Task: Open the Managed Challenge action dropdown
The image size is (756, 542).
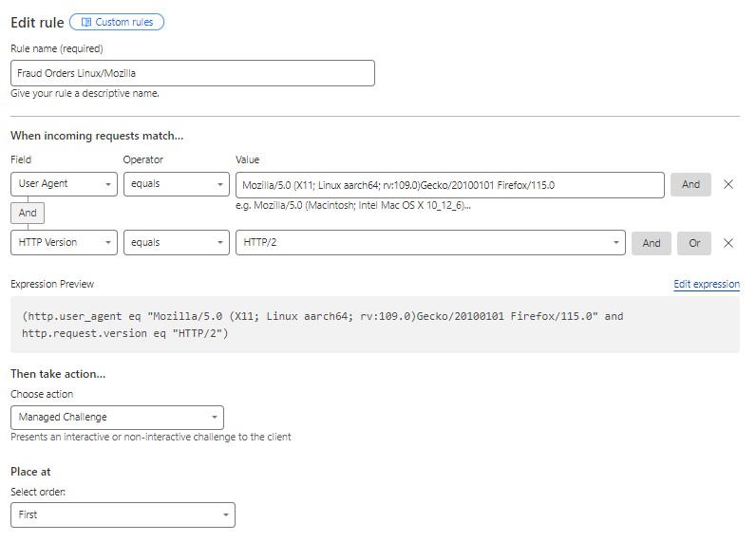Action: point(117,418)
